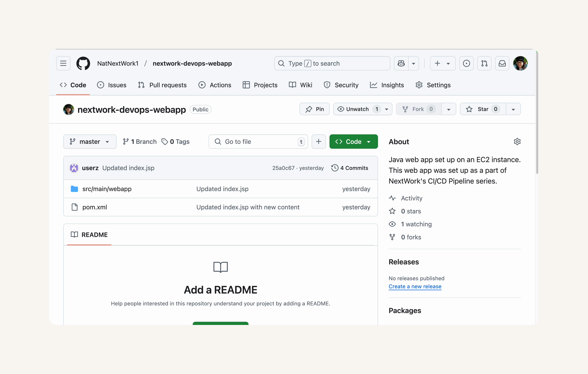The image size is (588, 374).
Task: Click nextwork-devops-webapp breadcrumb link
Action: click(192, 63)
